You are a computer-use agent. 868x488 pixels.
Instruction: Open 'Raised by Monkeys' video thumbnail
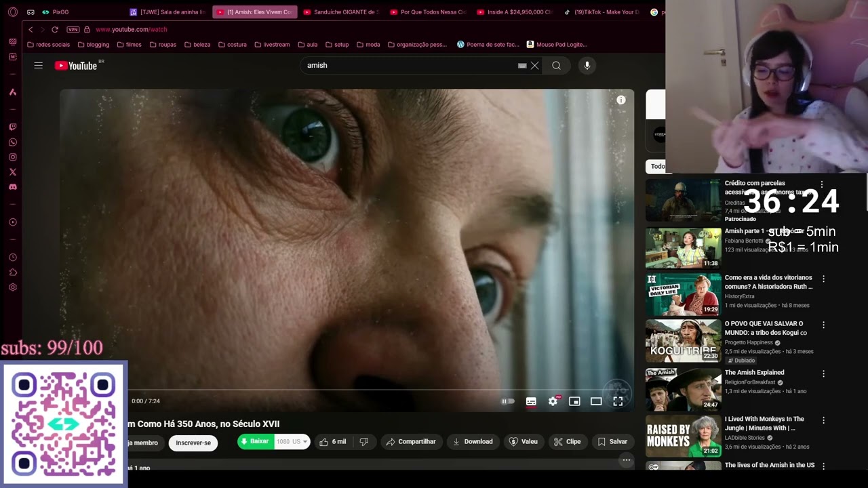click(683, 436)
